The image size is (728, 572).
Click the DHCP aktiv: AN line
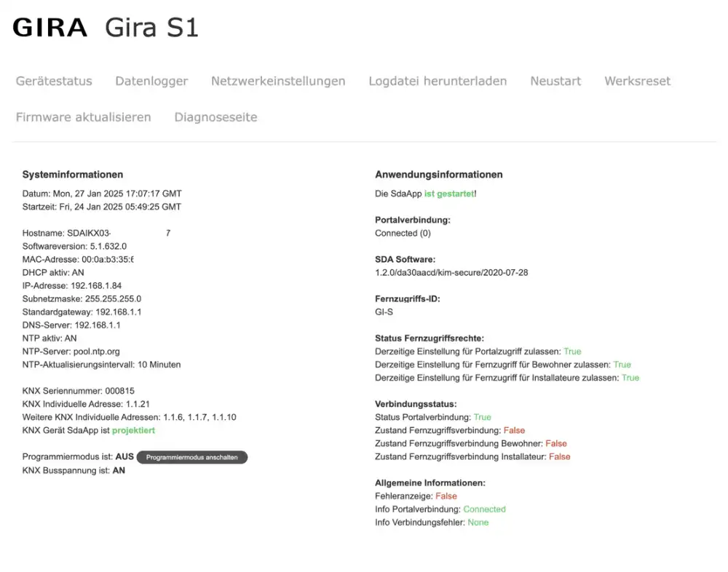pyautogui.click(x=53, y=272)
